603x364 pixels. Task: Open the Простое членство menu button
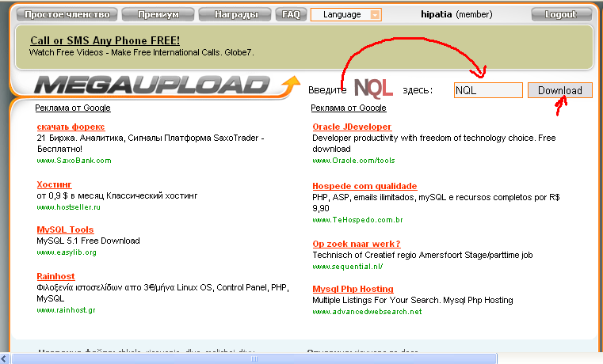pyautogui.click(x=67, y=14)
